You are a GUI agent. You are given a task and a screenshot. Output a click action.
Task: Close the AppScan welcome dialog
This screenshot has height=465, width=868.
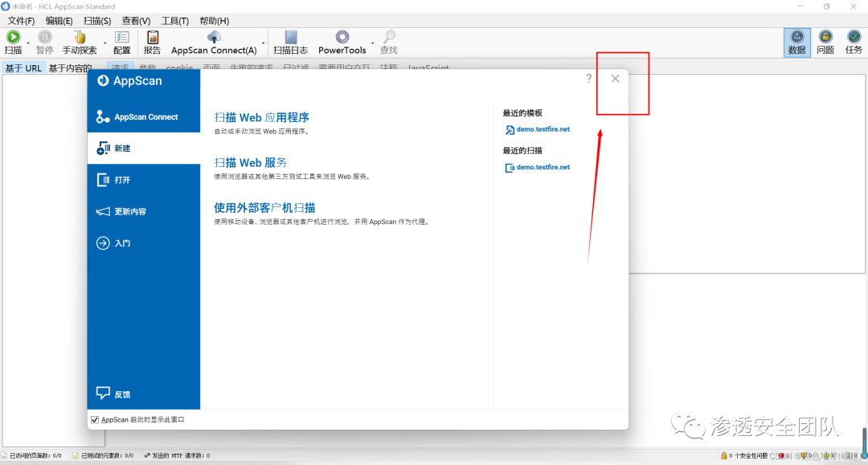(x=615, y=79)
